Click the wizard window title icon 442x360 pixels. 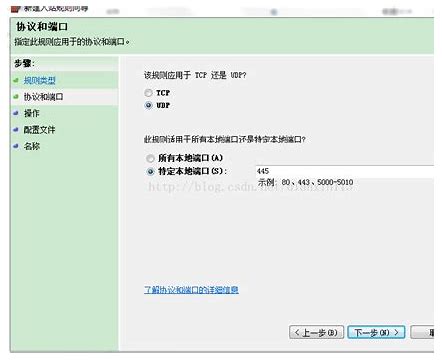point(16,9)
